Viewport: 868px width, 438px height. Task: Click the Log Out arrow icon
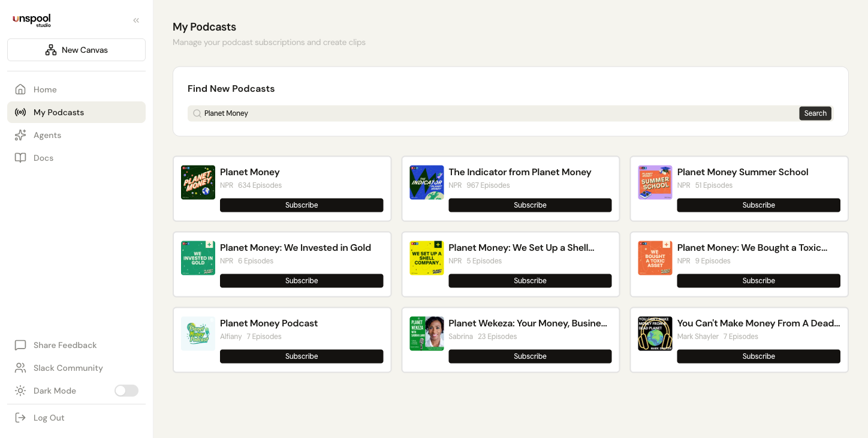20,418
